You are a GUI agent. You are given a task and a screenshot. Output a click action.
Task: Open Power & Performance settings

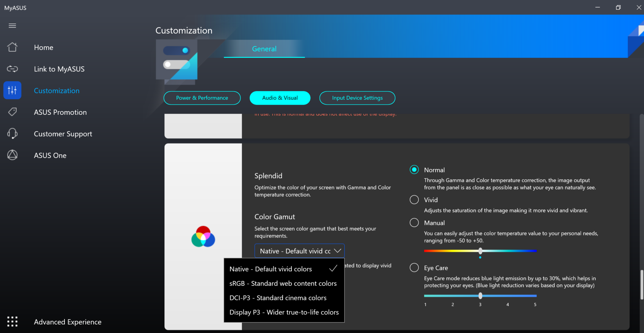click(x=202, y=98)
